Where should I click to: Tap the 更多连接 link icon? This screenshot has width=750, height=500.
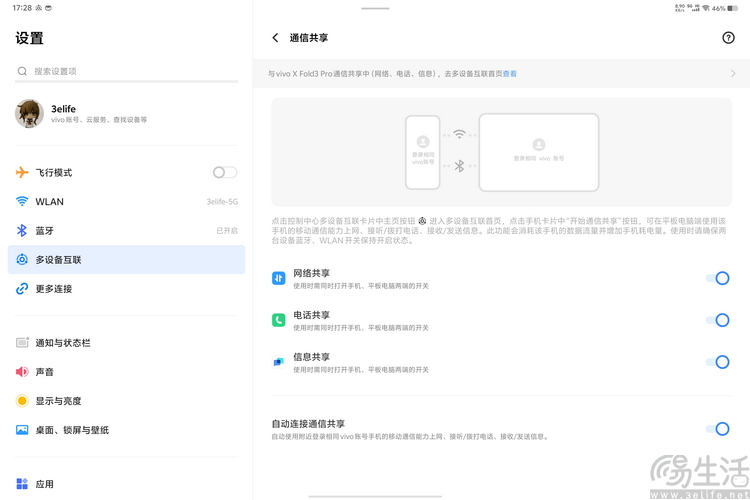tap(22, 289)
